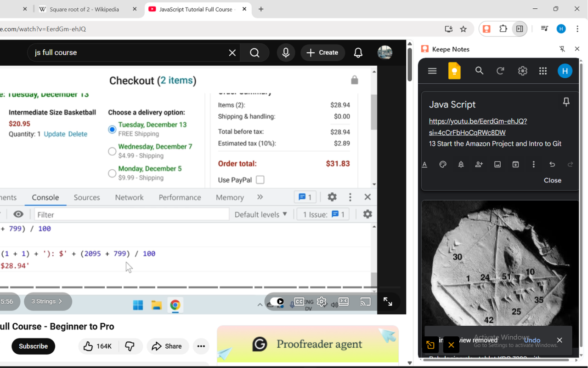Click the address bar URL
This screenshot has height=368, width=588.
[43, 29]
